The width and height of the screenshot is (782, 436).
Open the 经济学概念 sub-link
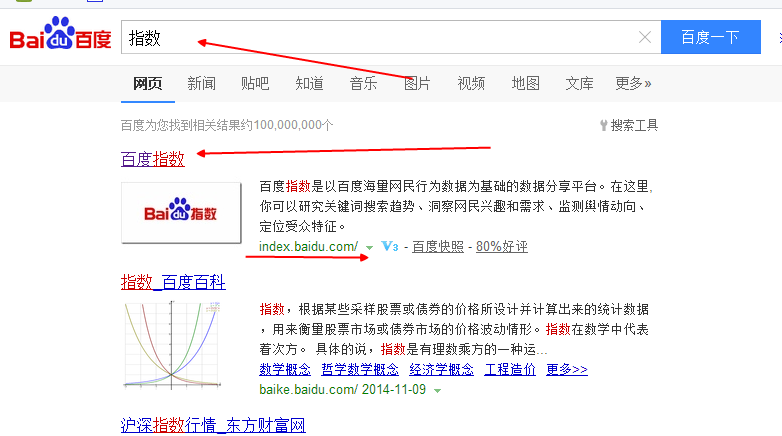(441, 370)
